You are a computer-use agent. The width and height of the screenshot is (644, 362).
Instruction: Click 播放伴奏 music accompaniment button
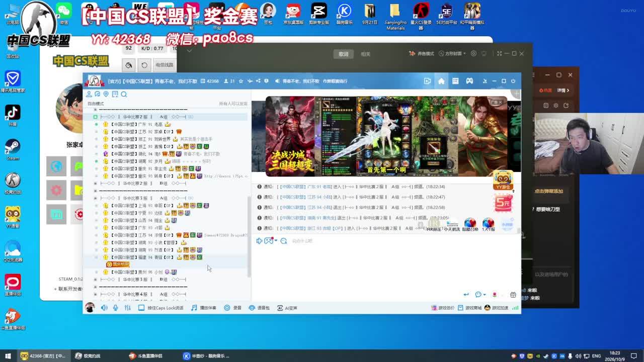coord(204,308)
